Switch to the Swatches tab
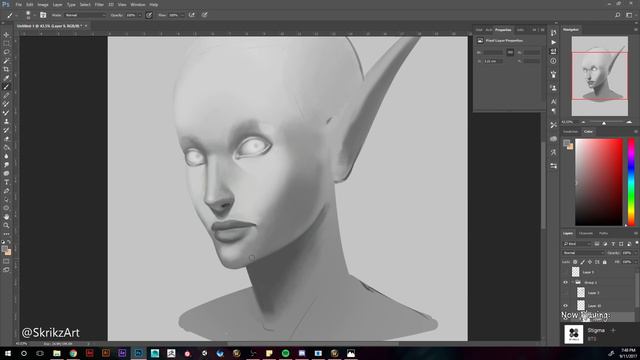 coord(571,131)
